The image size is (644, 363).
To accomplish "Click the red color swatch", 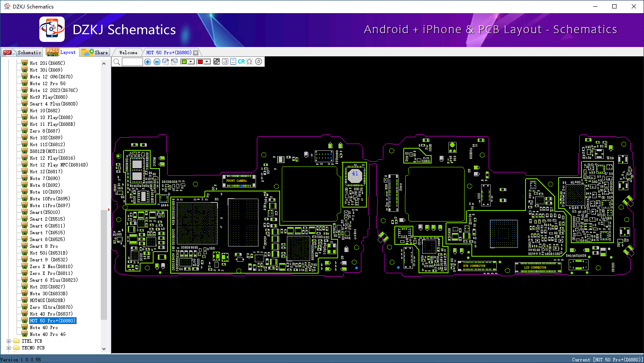I will click(200, 62).
